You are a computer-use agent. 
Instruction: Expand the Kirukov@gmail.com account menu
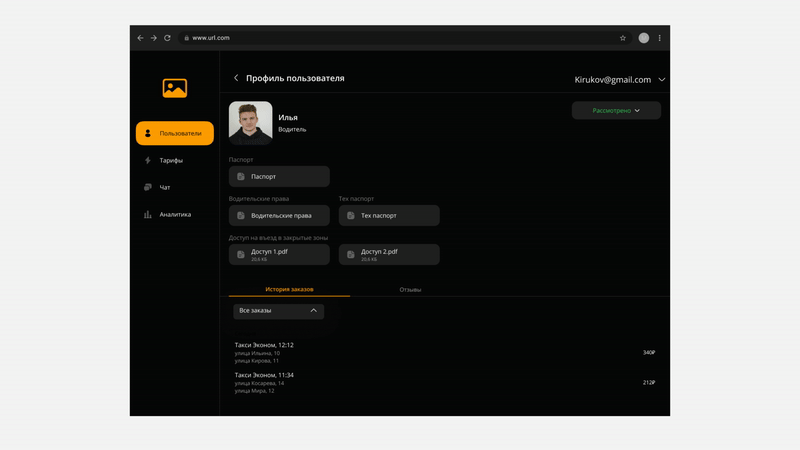coord(619,80)
